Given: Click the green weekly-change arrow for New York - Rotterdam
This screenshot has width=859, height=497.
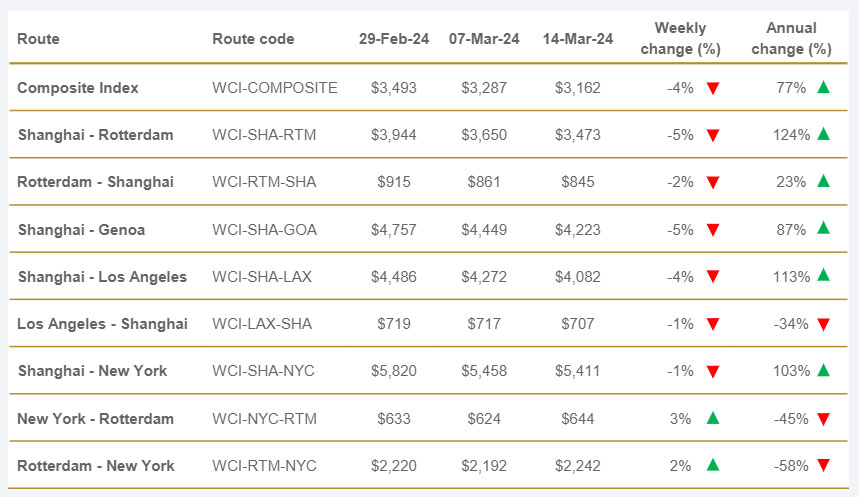Looking at the screenshot, I should [713, 418].
